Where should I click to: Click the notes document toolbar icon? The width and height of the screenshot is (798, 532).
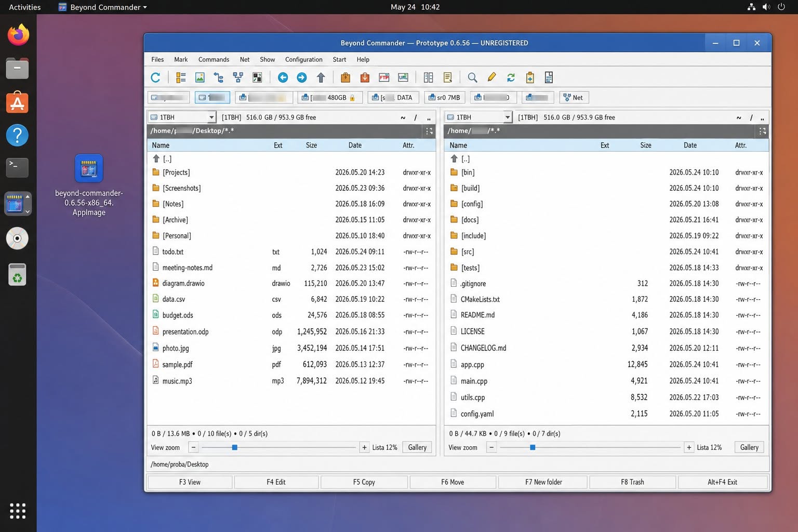coord(448,78)
